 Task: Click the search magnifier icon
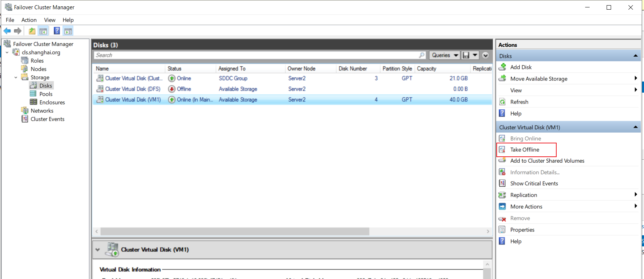pos(422,55)
